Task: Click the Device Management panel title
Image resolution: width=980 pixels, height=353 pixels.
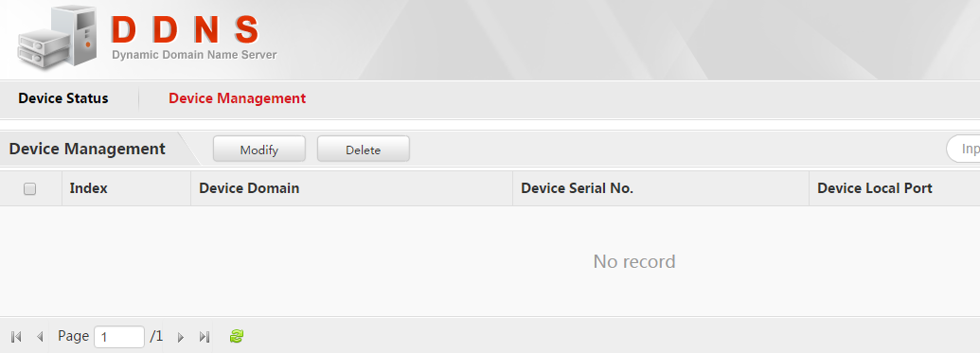Action: [x=87, y=149]
